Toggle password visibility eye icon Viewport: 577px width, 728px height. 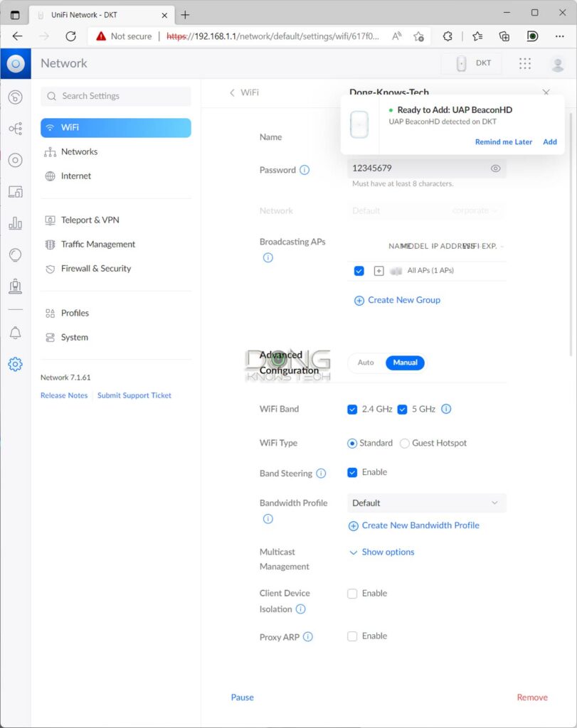pos(496,168)
